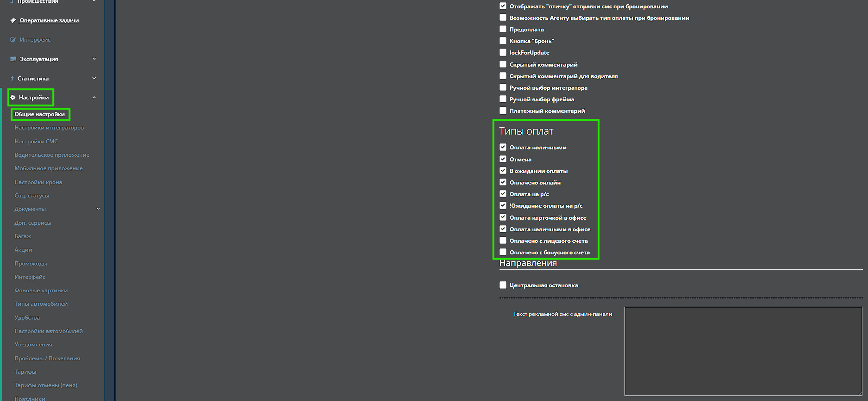
Task: Enable the Предоплата checkbox
Action: pyautogui.click(x=503, y=29)
